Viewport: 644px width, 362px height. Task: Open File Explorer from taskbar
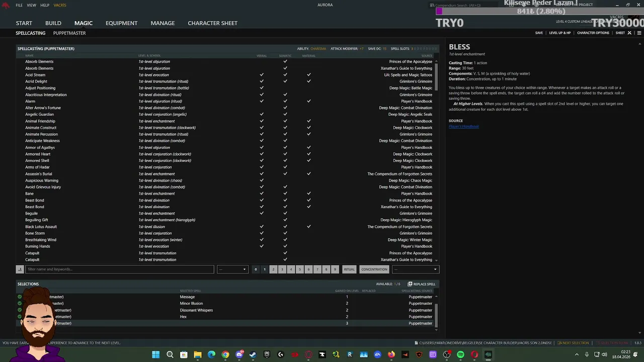(x=198, y=354)
